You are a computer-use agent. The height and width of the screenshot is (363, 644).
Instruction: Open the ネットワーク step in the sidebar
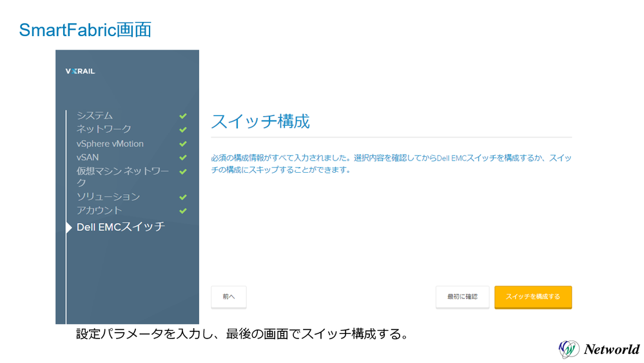coord(104,129)
